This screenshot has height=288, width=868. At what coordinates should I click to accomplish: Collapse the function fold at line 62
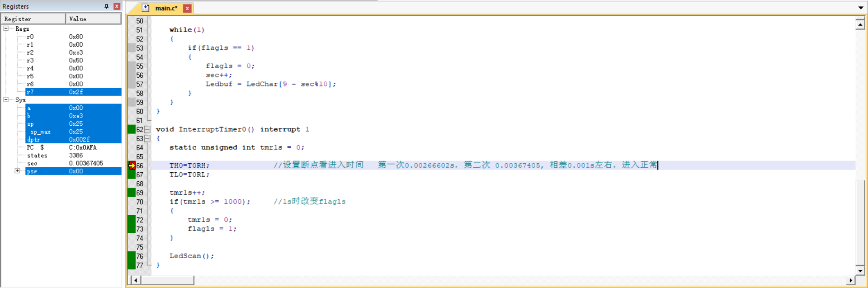[x=147, y=129]
